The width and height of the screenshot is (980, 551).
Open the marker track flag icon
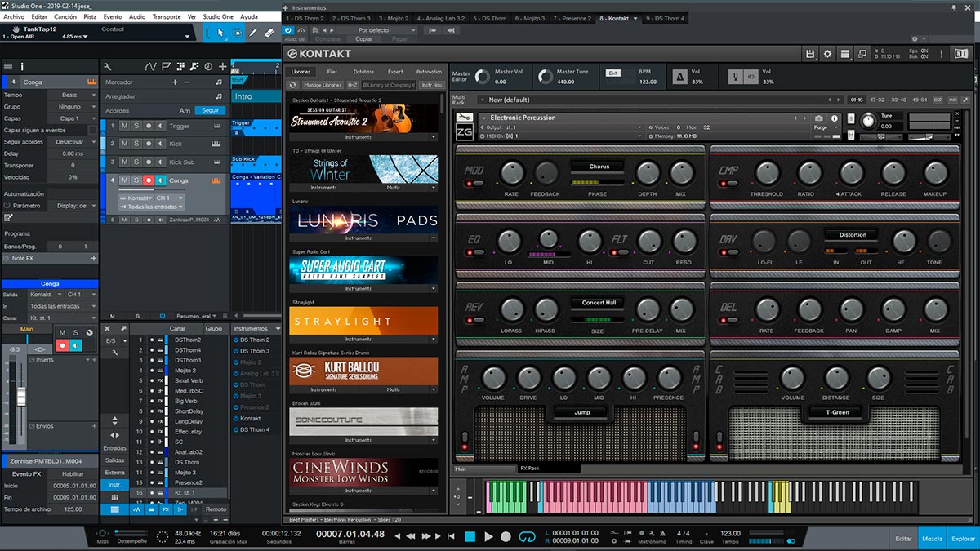pyautogui.click(x=166, y=66)
